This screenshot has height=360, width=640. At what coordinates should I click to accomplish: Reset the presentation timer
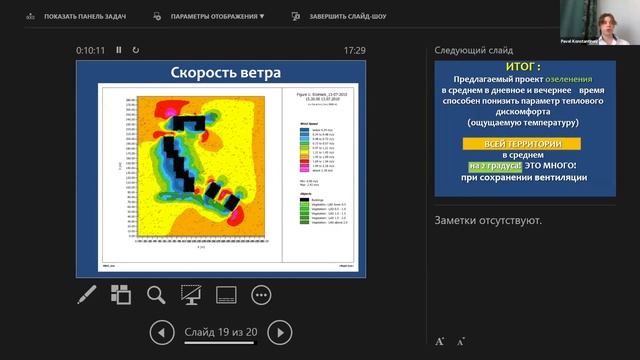(136, 50)
